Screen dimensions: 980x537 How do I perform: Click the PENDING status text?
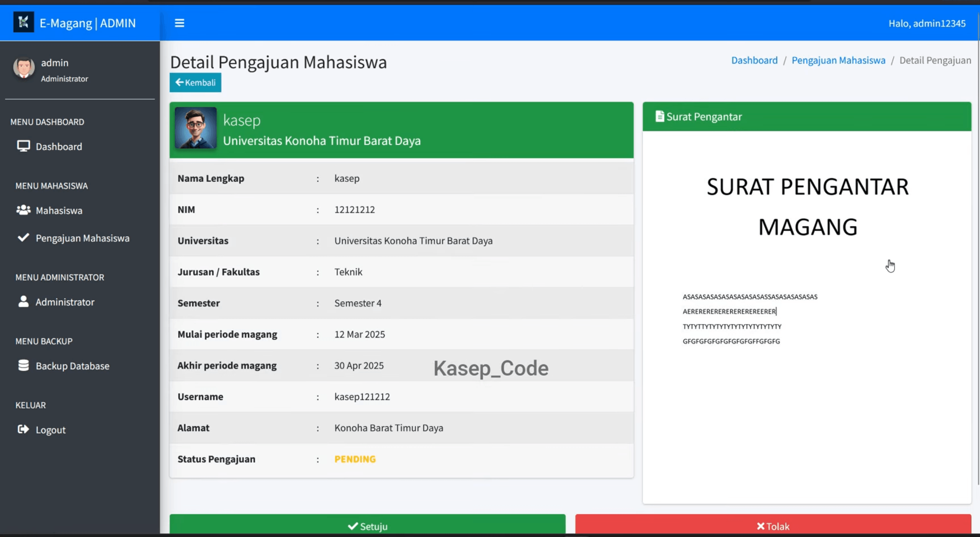[355, 459]
